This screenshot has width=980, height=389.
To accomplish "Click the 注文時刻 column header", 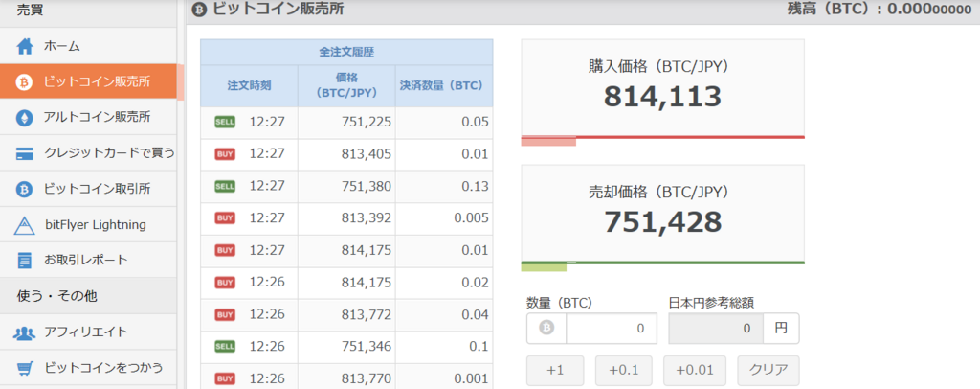I will tap(250, 86).
